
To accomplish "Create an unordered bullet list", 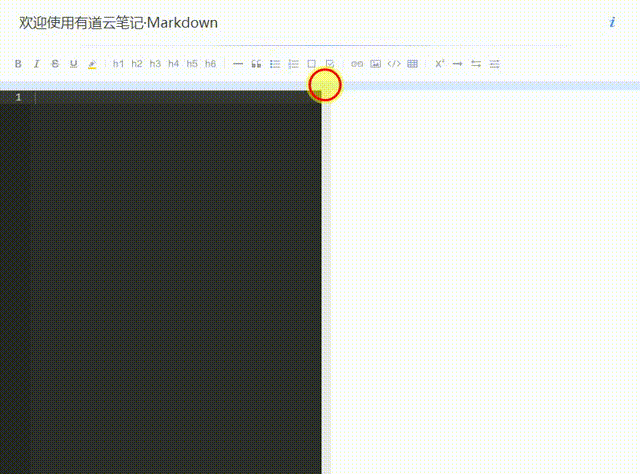I will [x=275, y=64].
